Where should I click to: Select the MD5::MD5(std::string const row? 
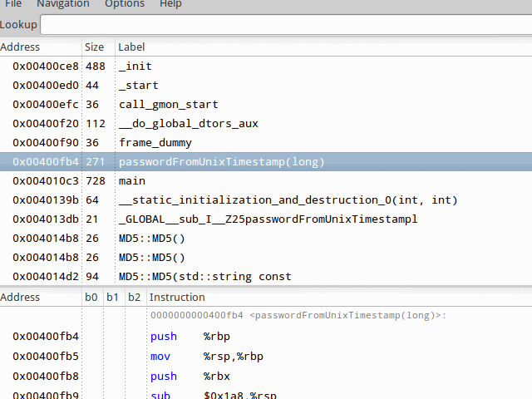pos(266,277)
